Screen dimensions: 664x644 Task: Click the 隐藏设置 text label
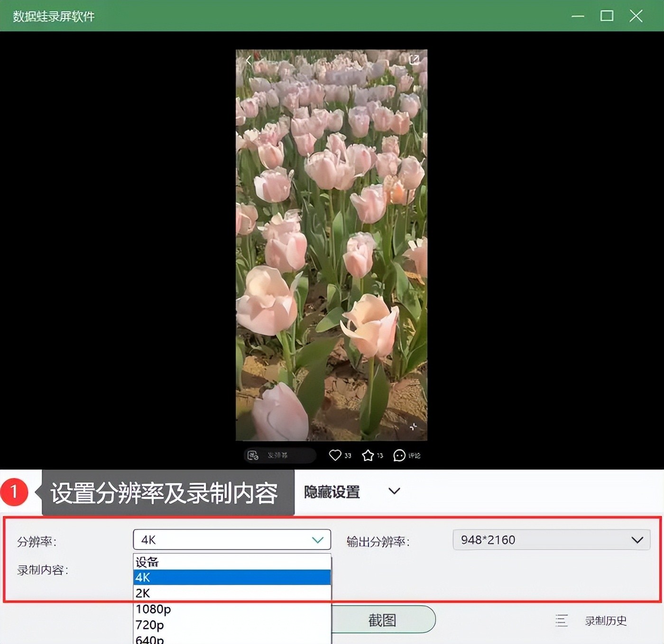point(332,492)
